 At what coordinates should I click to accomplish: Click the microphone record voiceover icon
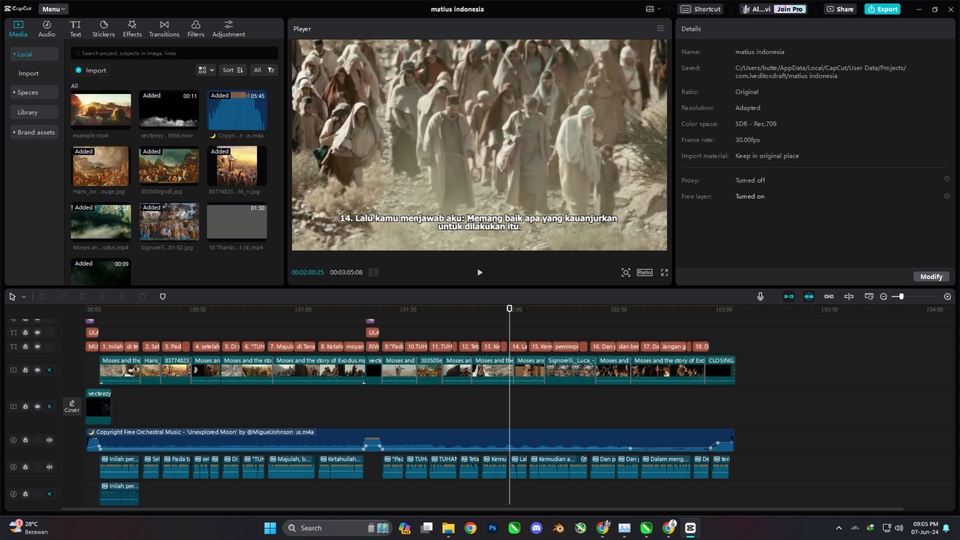(x=760, y=296)
